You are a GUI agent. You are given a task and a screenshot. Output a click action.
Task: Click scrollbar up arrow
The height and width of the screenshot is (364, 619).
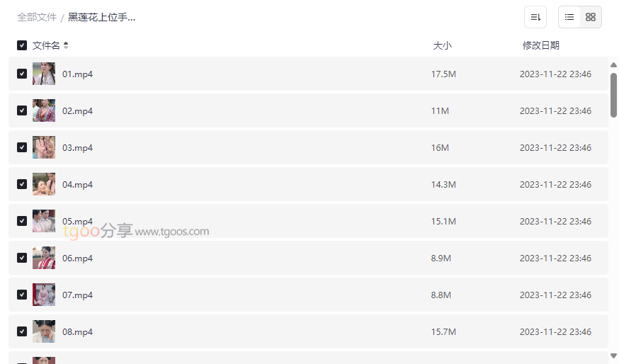[613, 64]
